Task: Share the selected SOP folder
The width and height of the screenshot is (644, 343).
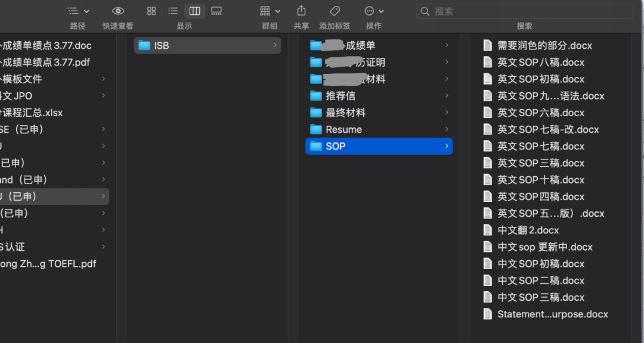Action: 301,10
